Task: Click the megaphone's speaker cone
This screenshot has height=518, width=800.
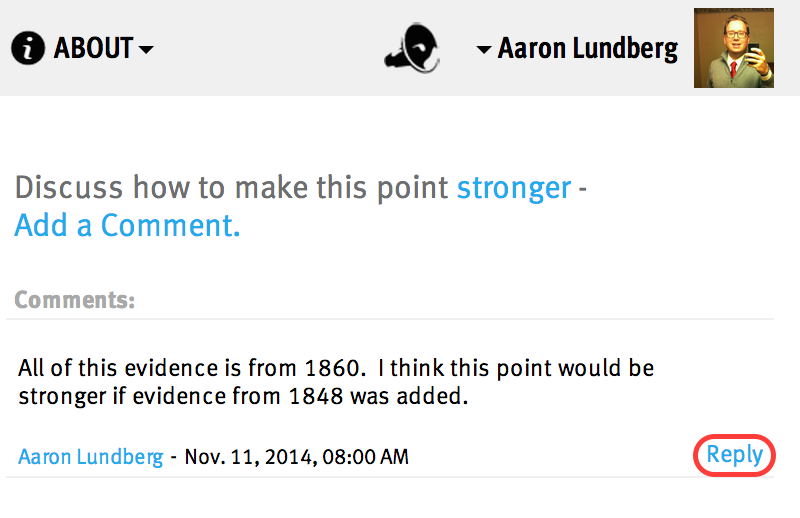Action: 422,48
